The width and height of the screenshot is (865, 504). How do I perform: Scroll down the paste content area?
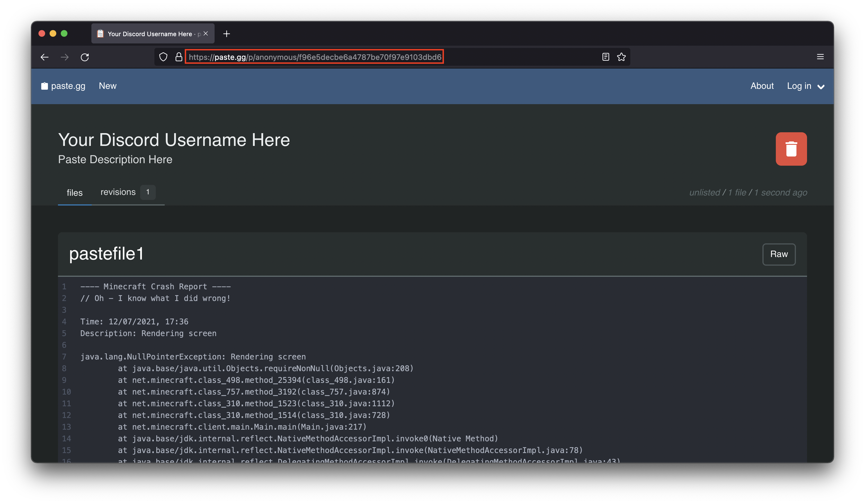[432, 372]
